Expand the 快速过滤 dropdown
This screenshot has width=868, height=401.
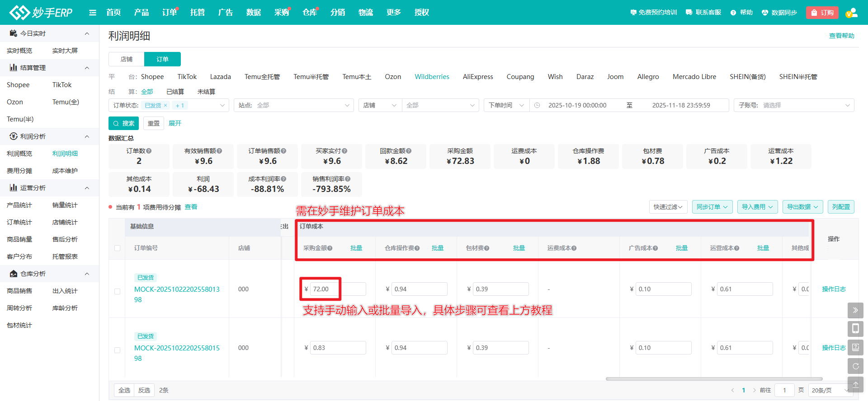[x=668, y=207]
